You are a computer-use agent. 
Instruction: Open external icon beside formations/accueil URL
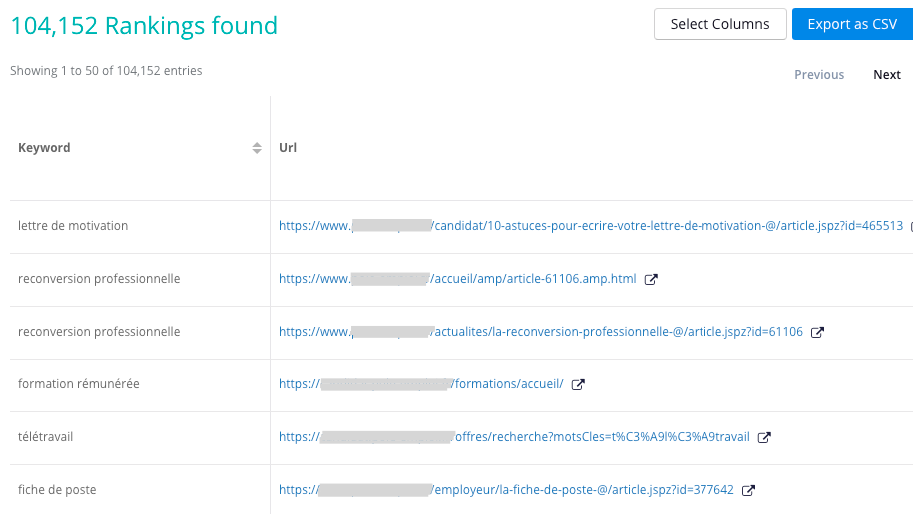578,384
